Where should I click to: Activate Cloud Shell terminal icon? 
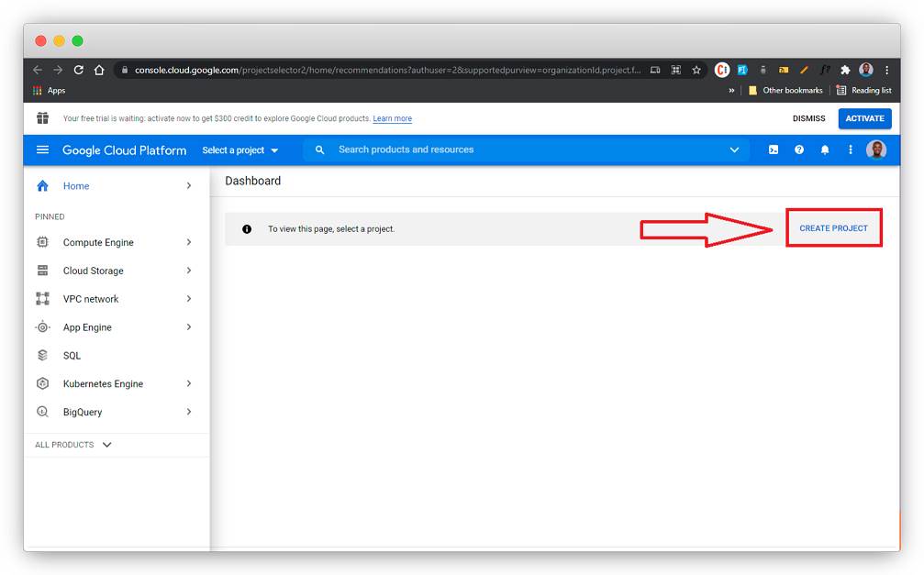[x=774, y=149]
